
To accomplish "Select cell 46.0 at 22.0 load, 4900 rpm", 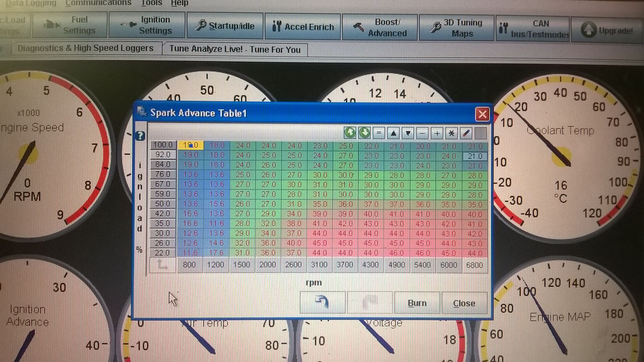I will 396,253.
